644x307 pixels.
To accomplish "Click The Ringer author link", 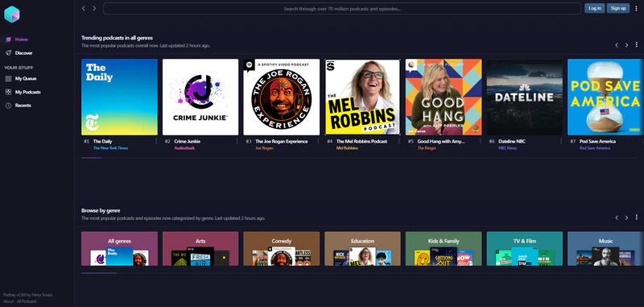I will (x=427, y=148).
